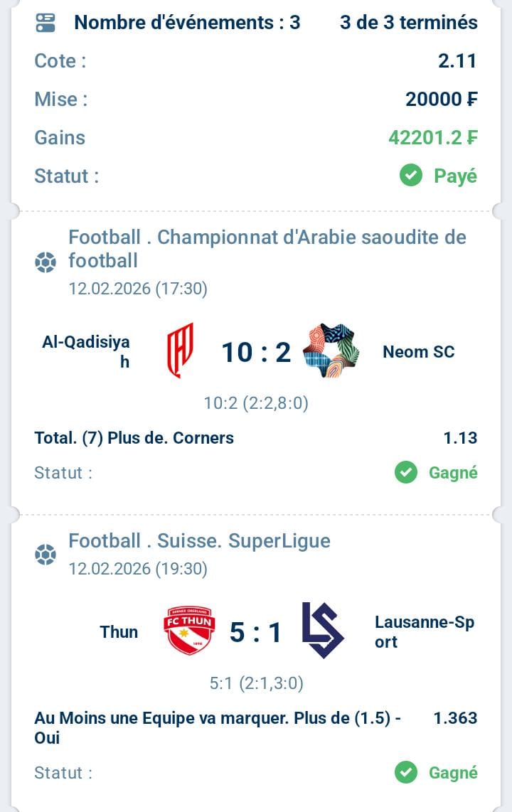The image size is (512, 812).
Task: Select the Total (7) Plus de Corners bet
Action: pyautogui.click(x=134, y=438)
